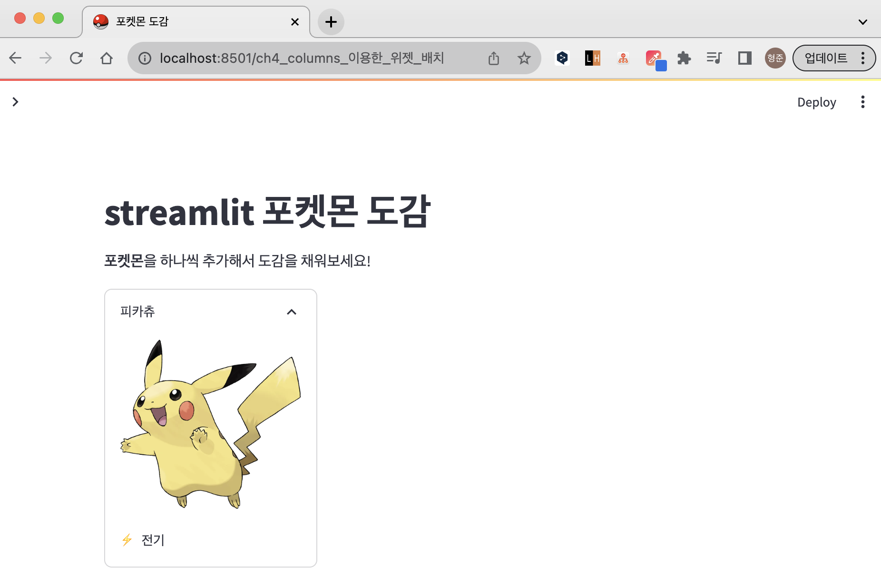
Task: Click the 업데이트 button
Action: click(826, 58)
